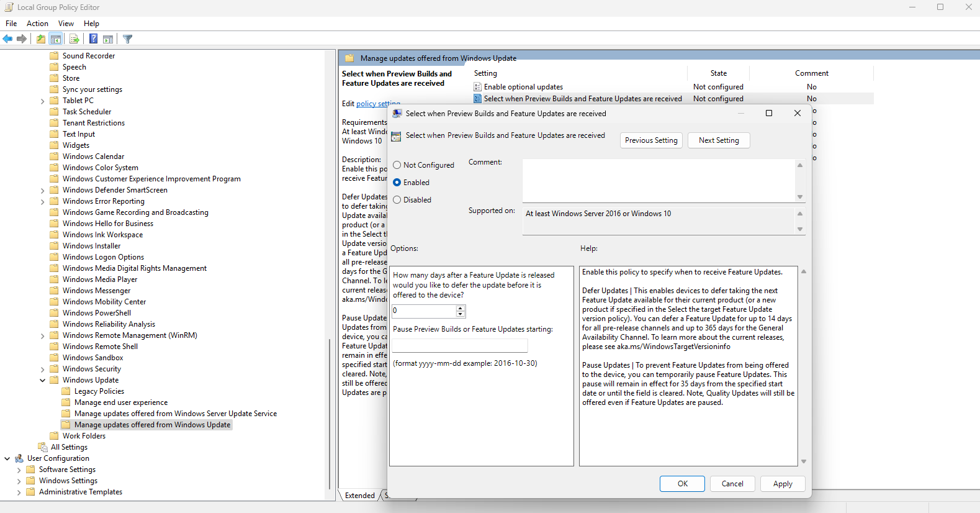Select Manage updates offered from Windows Update

point(152,425)
